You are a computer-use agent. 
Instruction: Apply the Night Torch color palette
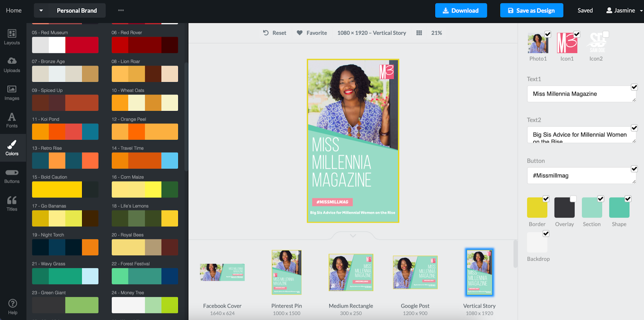[65, 247]
